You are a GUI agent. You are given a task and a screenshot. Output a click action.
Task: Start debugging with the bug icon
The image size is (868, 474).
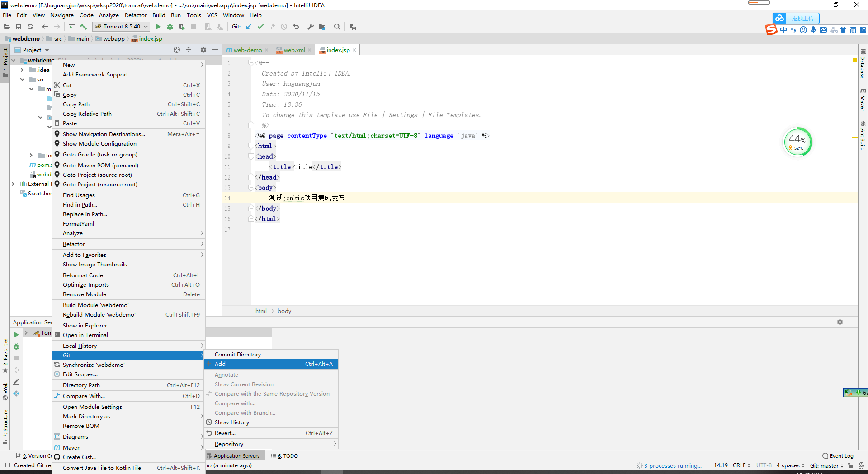click(170, 27)
